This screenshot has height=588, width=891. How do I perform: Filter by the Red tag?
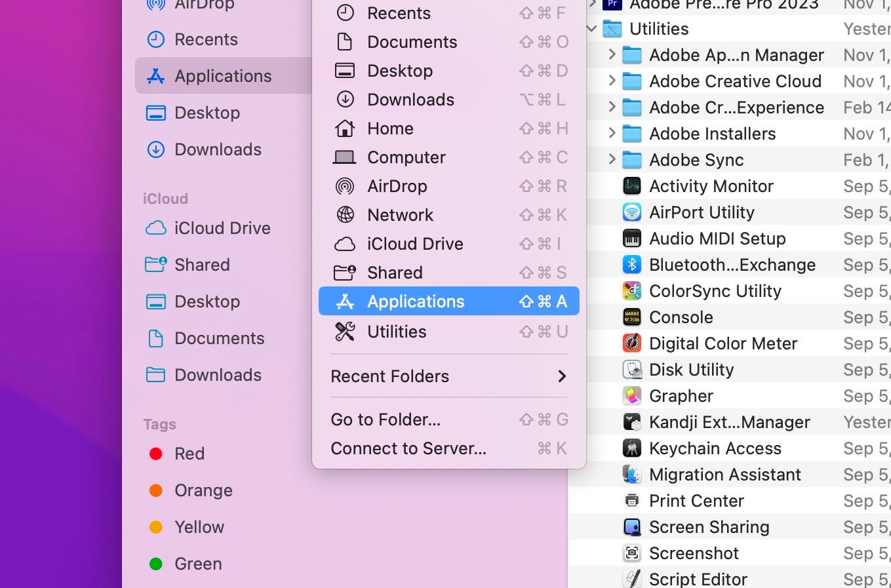[189, 454]
